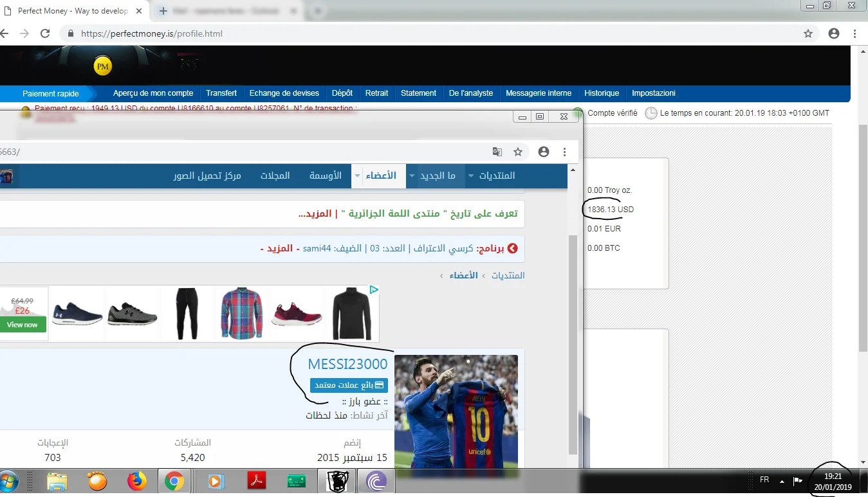Viewport: 868px width, 497px height.
Task: Expand the ما الجديد dropdown arrow
Action: click(412, 176)
